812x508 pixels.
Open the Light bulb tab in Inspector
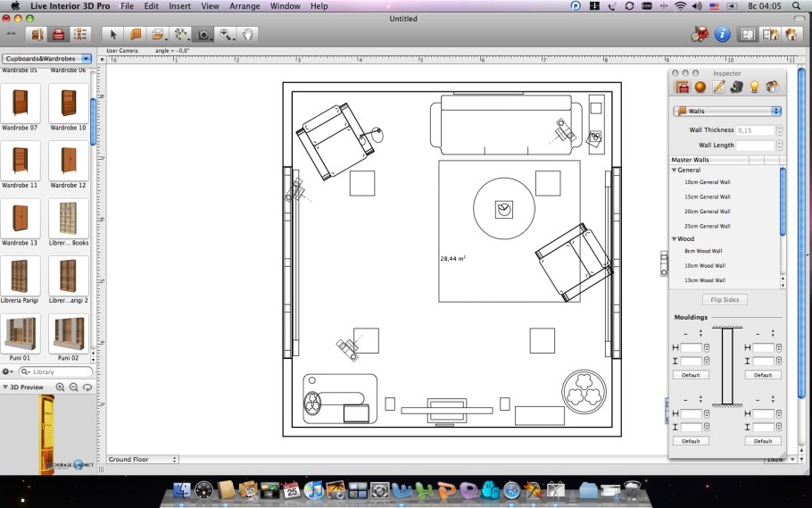[x=754, y=87]
